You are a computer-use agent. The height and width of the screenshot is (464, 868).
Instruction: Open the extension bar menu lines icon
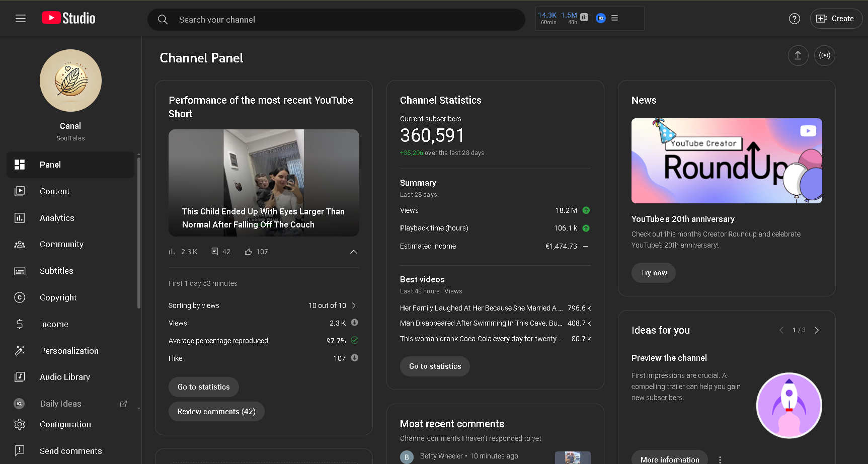(x=614, y=18)
